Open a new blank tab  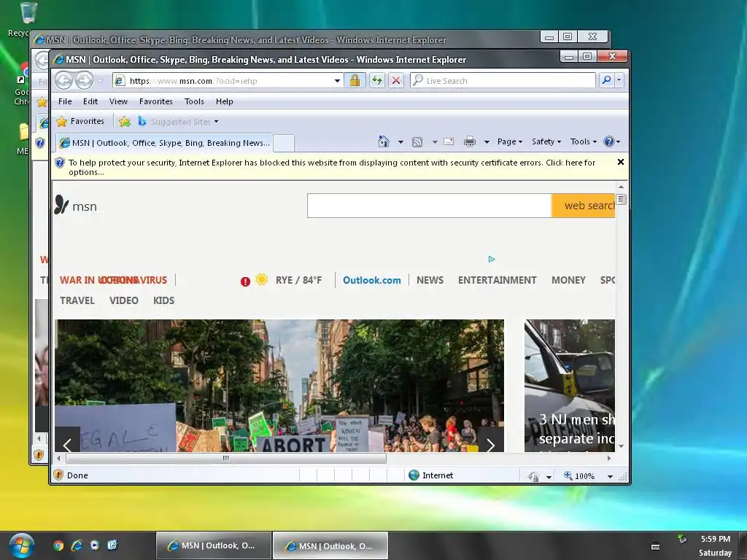click(284, 144)
